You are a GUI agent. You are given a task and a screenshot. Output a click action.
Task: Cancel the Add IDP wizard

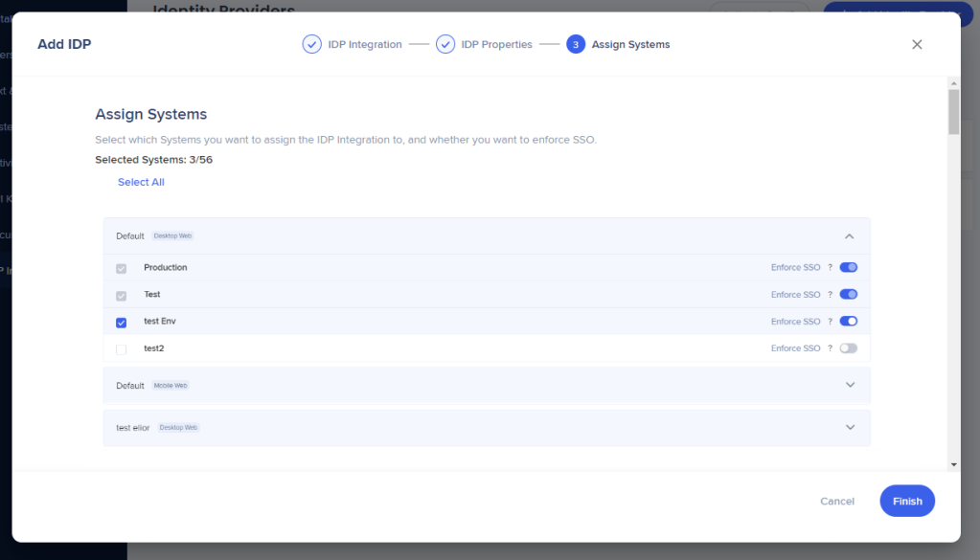[x=836, y=502]
